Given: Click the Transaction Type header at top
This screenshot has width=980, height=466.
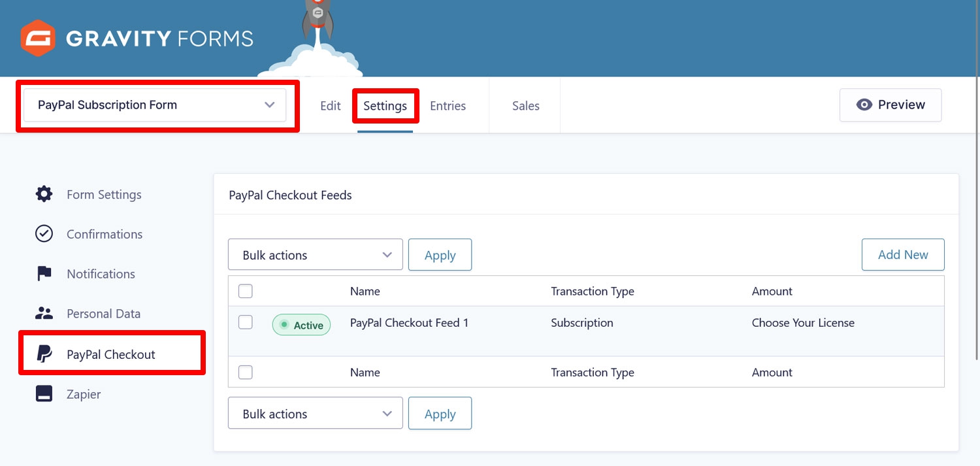Looking at the screenshot, I should [x=593, y=291].
